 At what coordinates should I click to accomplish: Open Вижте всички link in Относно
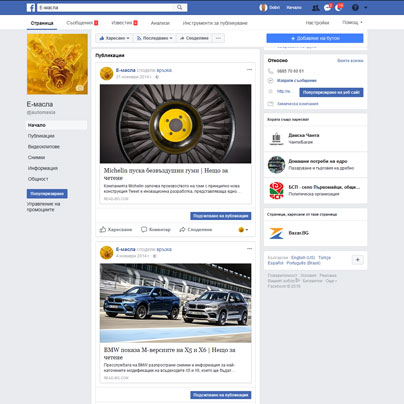click(x=350, y=61)
